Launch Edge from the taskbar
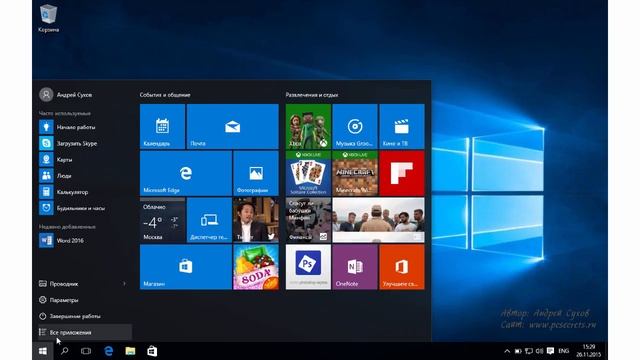The width and height of the screenshot is (640, 360). pos(108,351)
